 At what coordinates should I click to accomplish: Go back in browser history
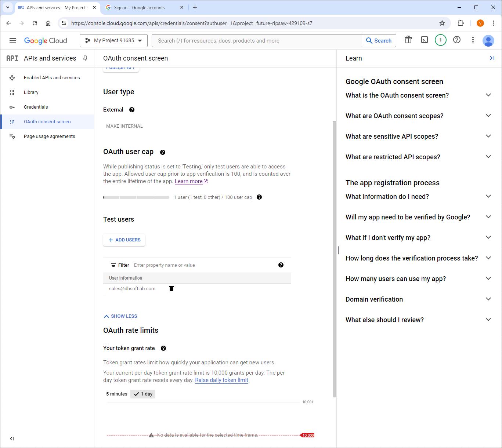click(8, 23)
